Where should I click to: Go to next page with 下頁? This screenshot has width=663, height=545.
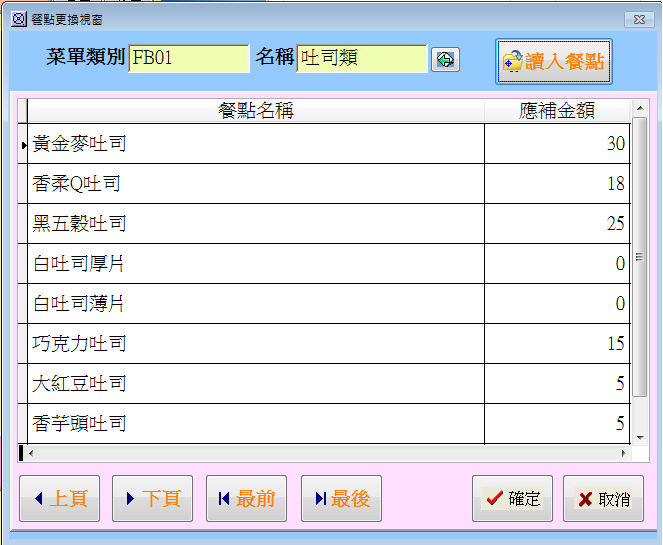(x=152, y=498)
